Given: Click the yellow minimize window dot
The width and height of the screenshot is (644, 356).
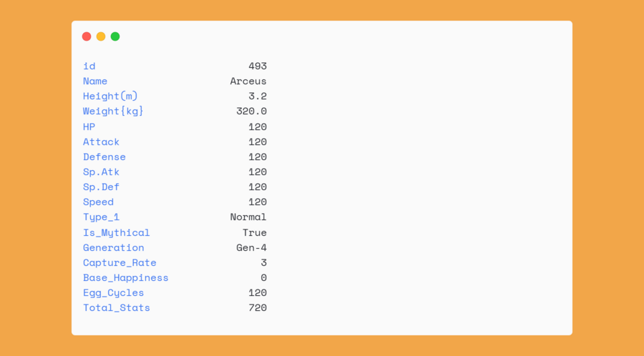Looking at the screenshot, I should (101, 36).
